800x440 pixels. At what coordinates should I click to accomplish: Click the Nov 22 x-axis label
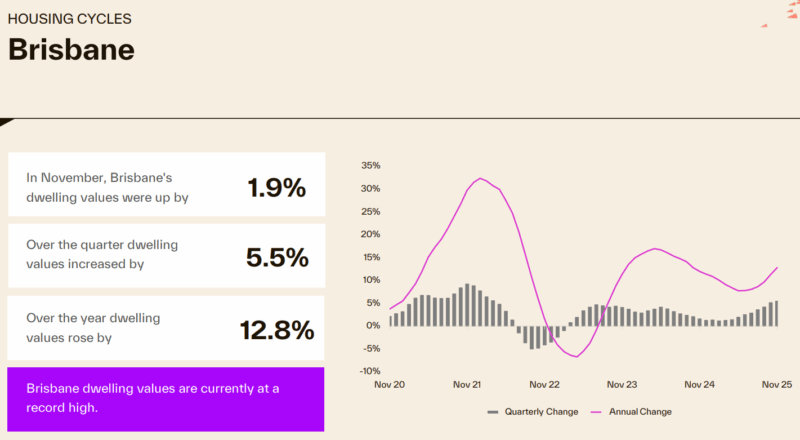(544, 384)
